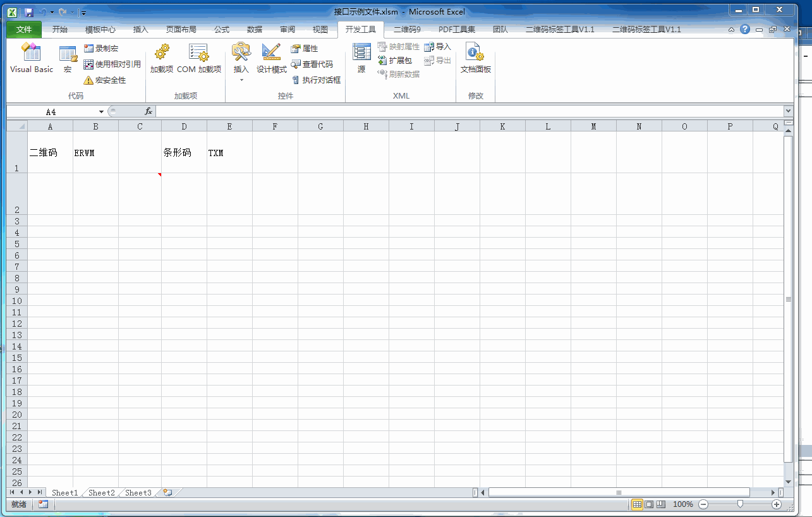Save workbook via quick access toolbar
This screenshot has width=812, height=517.
tap(29, 12)
